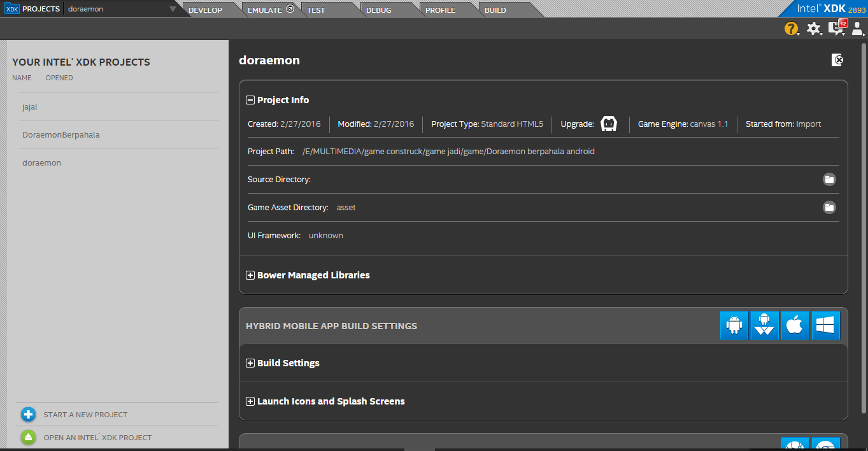Viewport: 868px width, 451px height.
Task: Click the XDK logo icon
Action: point(12,9)
